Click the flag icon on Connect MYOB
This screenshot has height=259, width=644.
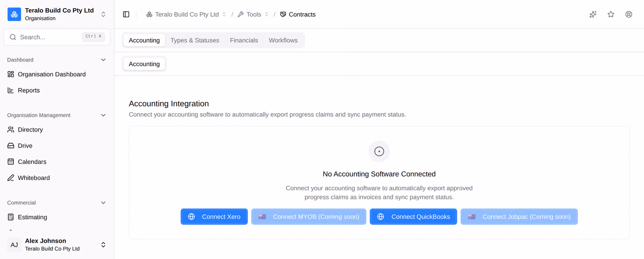262,217
